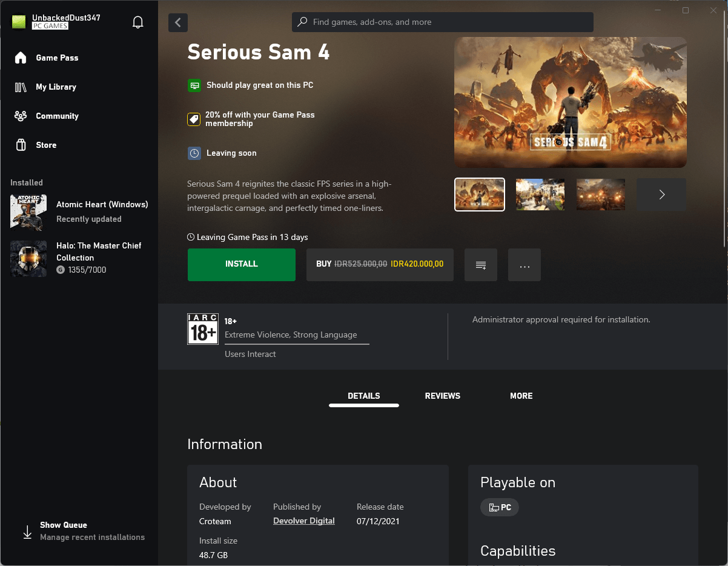Select Store in sidebar
728x566 pixels.
[46, 145]
